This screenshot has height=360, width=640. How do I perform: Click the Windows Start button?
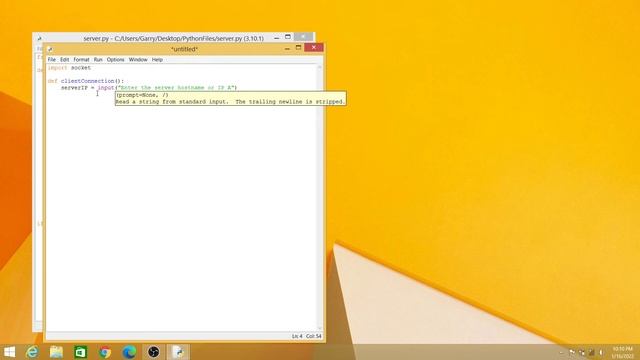(x=9, y=352)
